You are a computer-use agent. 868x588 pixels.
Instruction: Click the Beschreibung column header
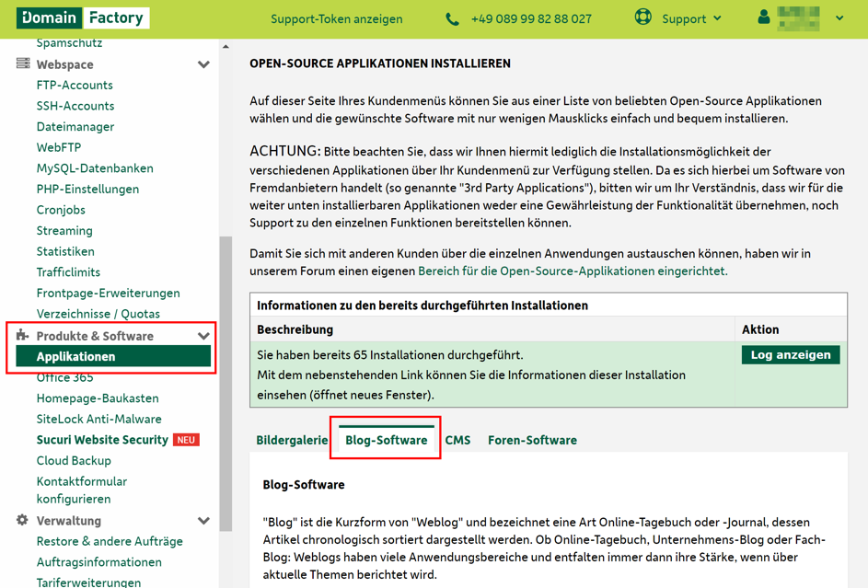[x=295, y=329]
